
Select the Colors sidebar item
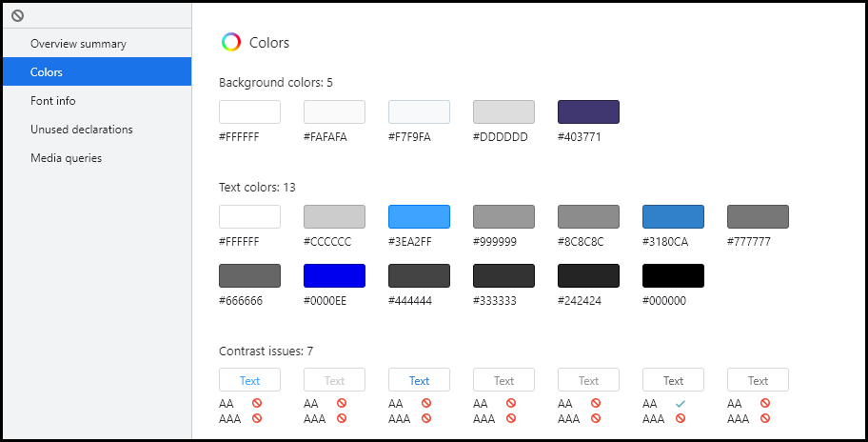pyautogui.click(x=97, y=72)
